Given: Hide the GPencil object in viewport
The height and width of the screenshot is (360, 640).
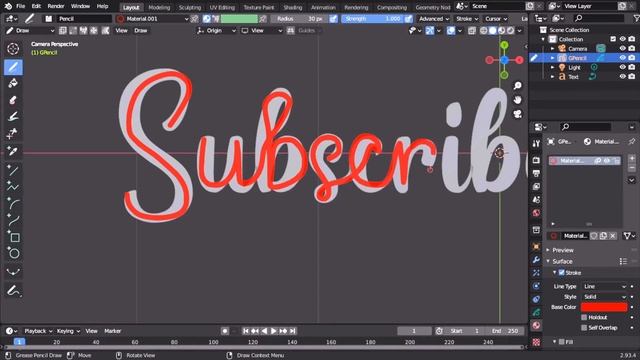Looking at the screenshot, I should (622, 58).
